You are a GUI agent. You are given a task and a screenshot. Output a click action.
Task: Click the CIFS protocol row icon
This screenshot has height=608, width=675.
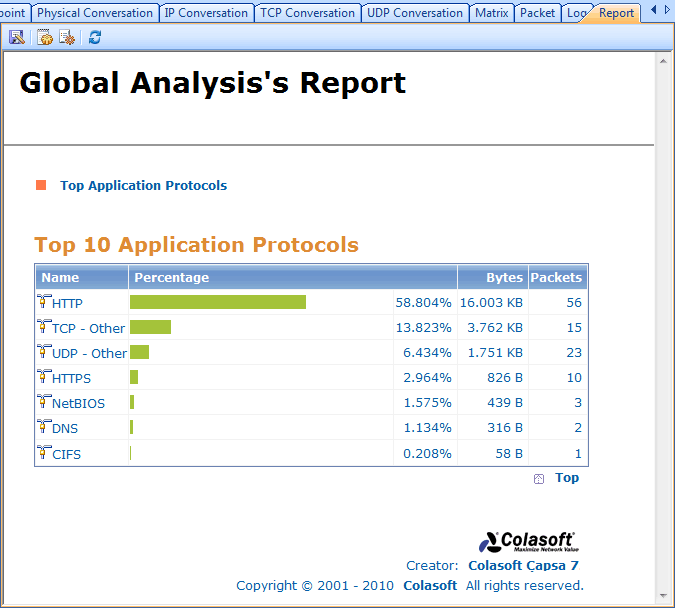tap(43, 452)
